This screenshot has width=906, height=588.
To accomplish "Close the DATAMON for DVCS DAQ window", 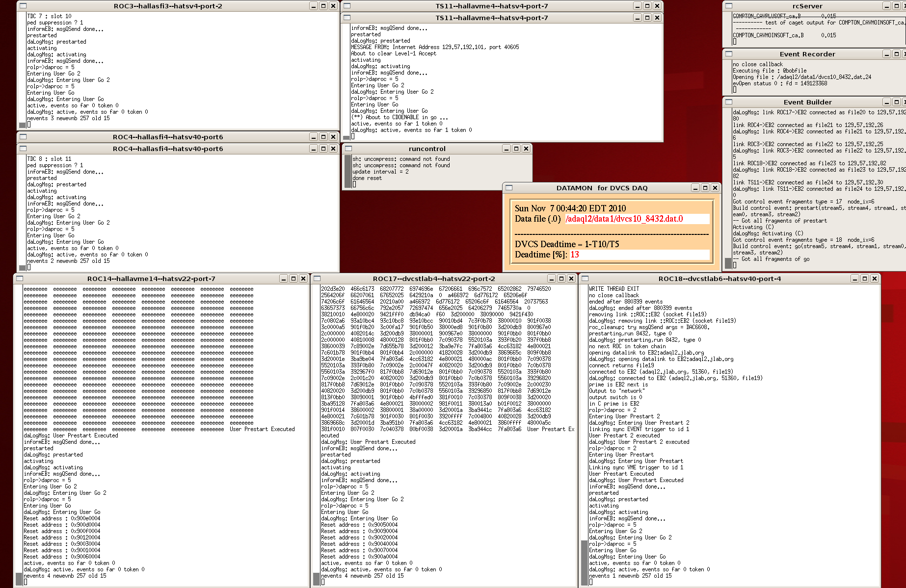I will (x=715, y=188).
